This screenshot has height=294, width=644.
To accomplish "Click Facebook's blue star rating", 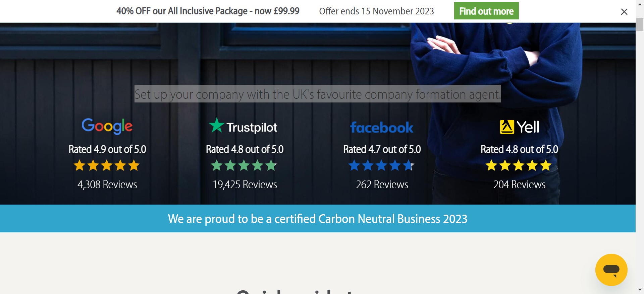I will click(381, 165).
